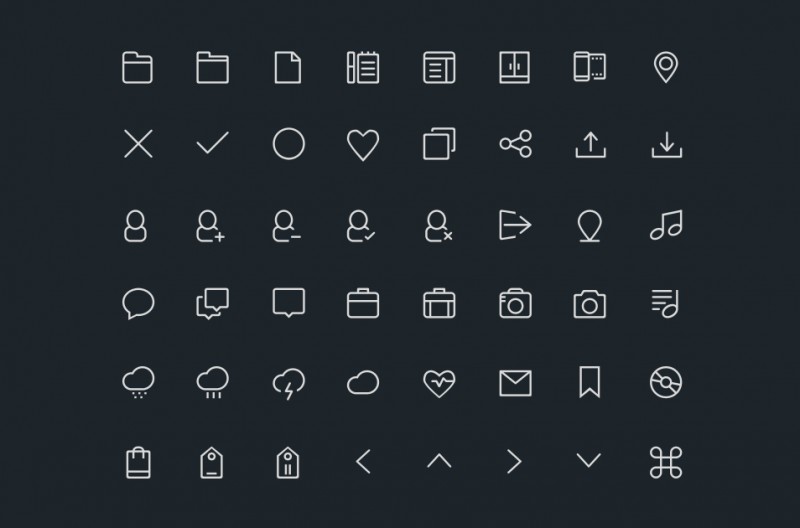The image size is (800, 528).
Task: Select the double music note icon
Action: click(x=666, y=225)
